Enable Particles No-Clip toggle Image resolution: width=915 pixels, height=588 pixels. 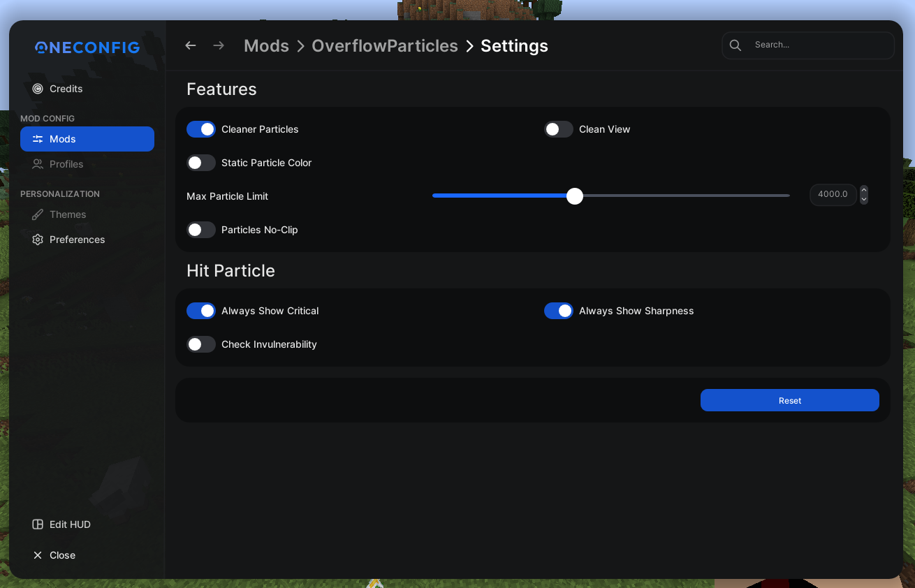201,230
